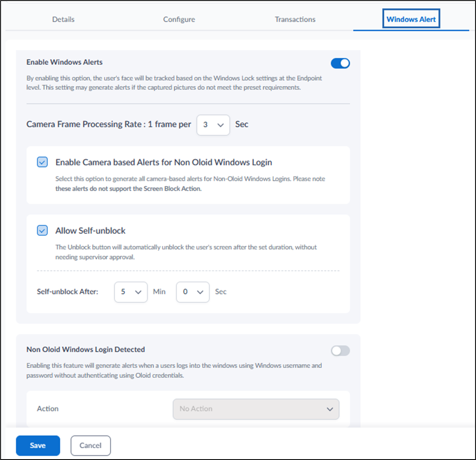Viewport: 476px width, 460px height.
Task: Open the Camera Frame Processing Rate dropdown
Action: pyautogui.click(x=213, y=125)
